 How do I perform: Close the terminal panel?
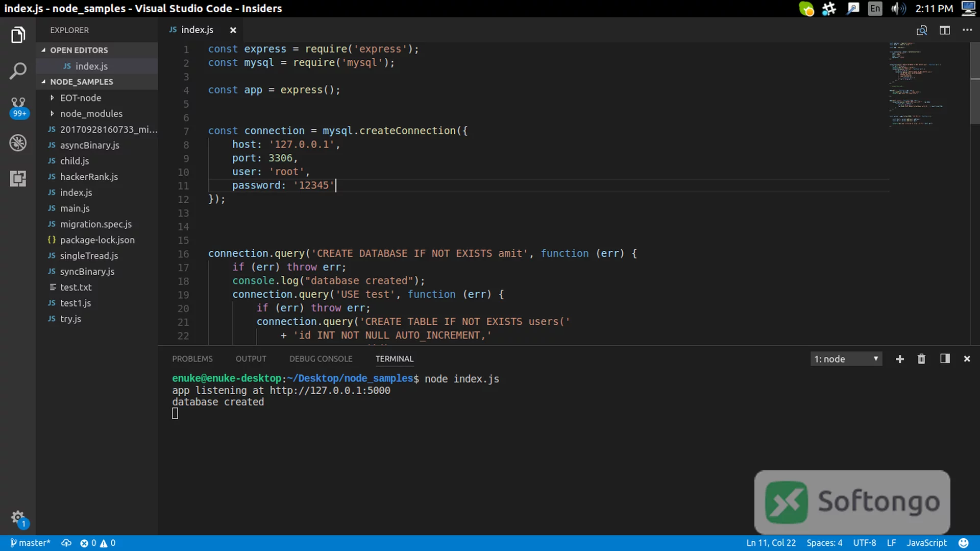tap(967, 359)
